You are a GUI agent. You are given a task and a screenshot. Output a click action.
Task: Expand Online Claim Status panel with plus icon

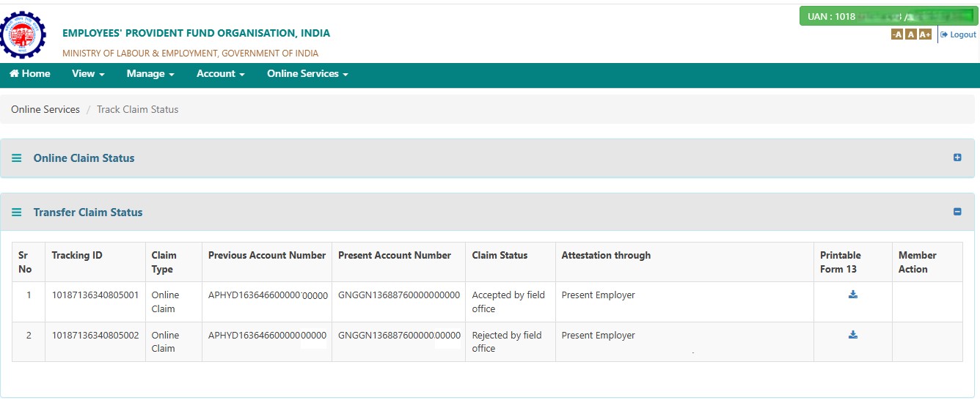[x=957, y=158]
